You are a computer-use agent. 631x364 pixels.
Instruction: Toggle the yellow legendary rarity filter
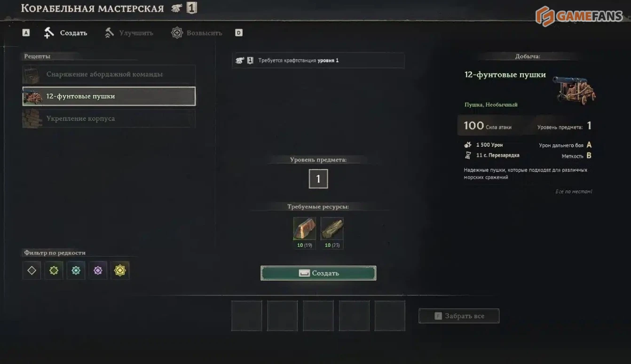120,270
